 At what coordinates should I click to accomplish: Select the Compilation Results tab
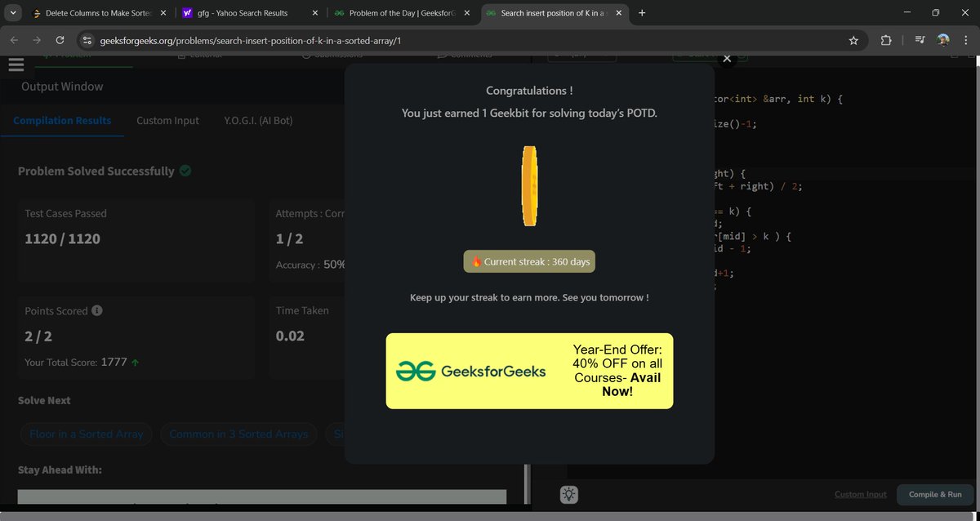click(x=62, y=120)
